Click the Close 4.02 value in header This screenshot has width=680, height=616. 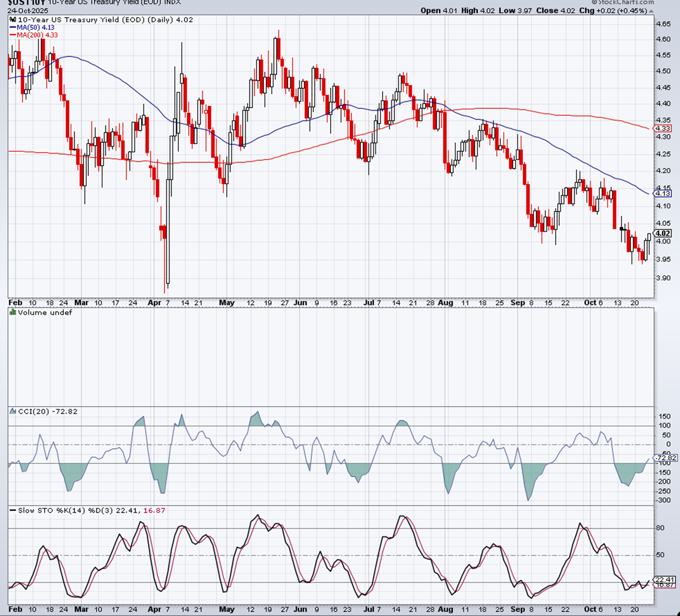(x=558, y=11)
